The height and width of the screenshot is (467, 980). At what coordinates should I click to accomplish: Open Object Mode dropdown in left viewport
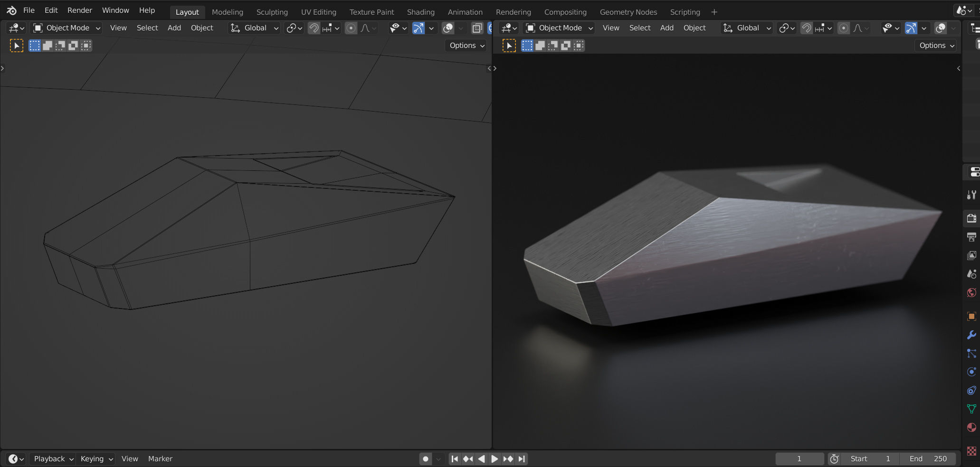click(x=67, y=28)
